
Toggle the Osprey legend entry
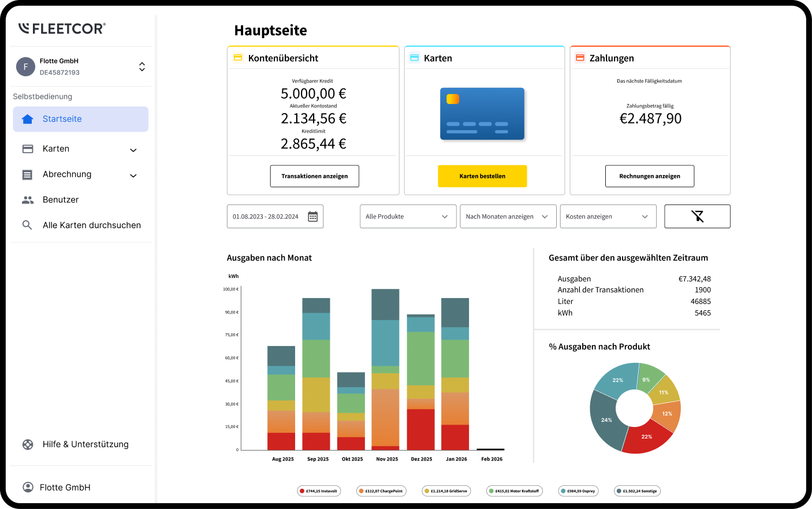coord(578,491)
